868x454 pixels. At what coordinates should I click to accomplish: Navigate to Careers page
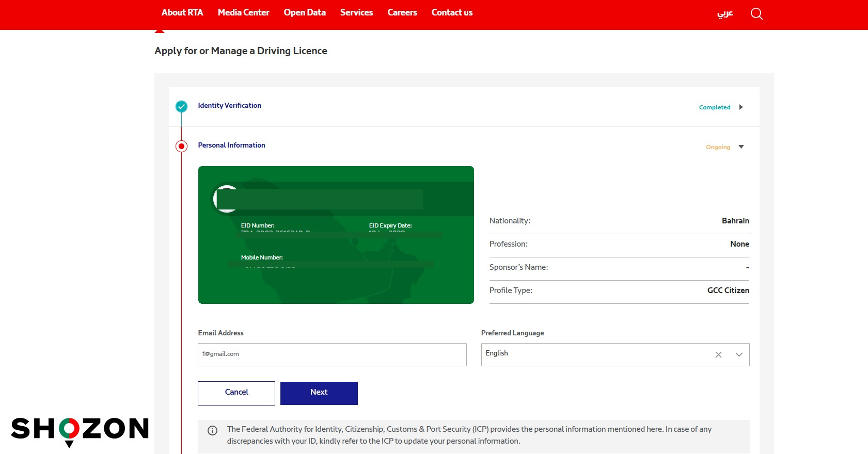click(x=402, y=12)
